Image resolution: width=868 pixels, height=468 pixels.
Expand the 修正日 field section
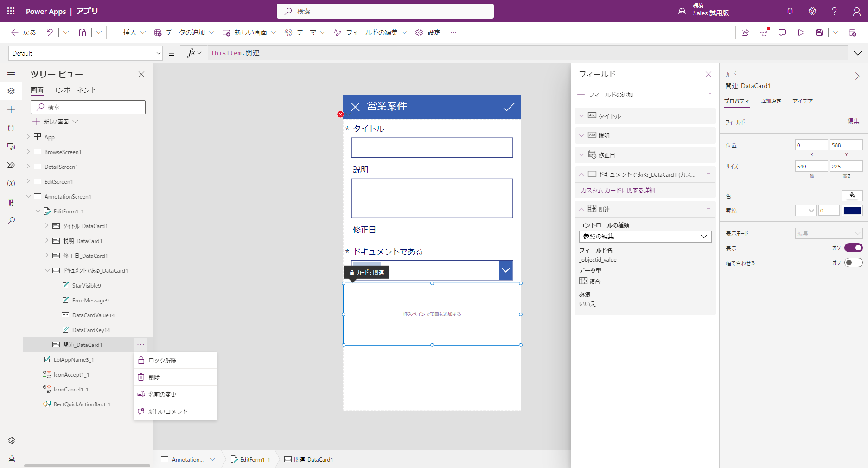(x=581, y=155)
